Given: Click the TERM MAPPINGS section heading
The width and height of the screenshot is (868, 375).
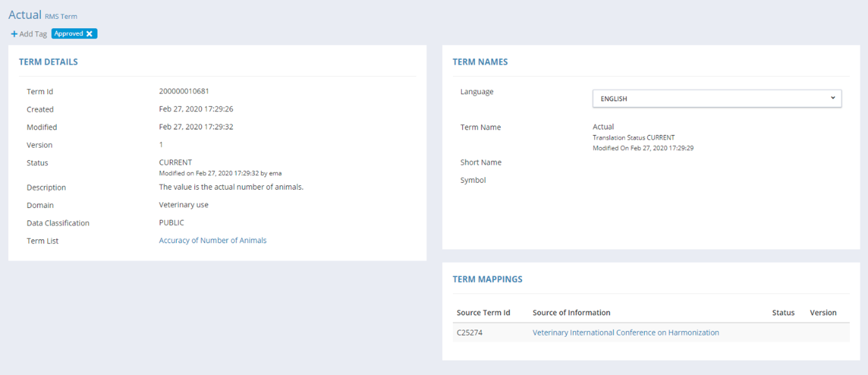Looking at the screenshot, I should click(487, 279).
